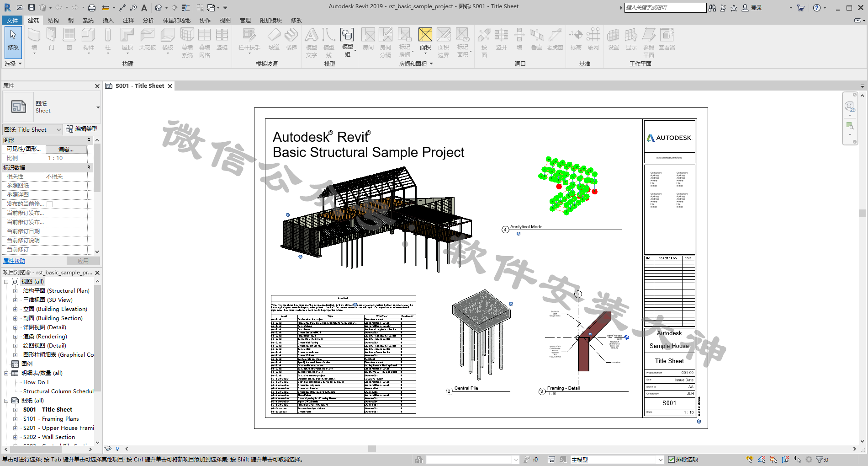Click the Curtain System (幕墙系统) icon
The image size is (868, 466).
187,36
